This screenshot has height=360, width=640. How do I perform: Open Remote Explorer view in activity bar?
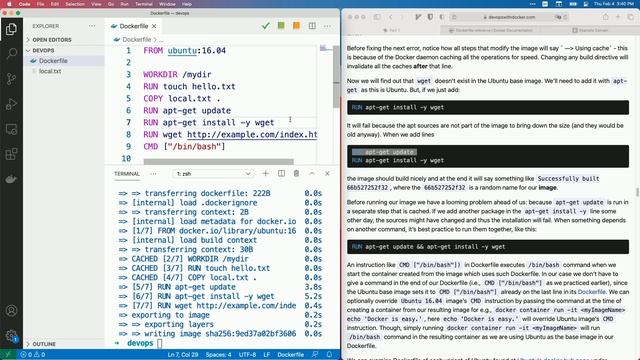[x=11, y=129]
